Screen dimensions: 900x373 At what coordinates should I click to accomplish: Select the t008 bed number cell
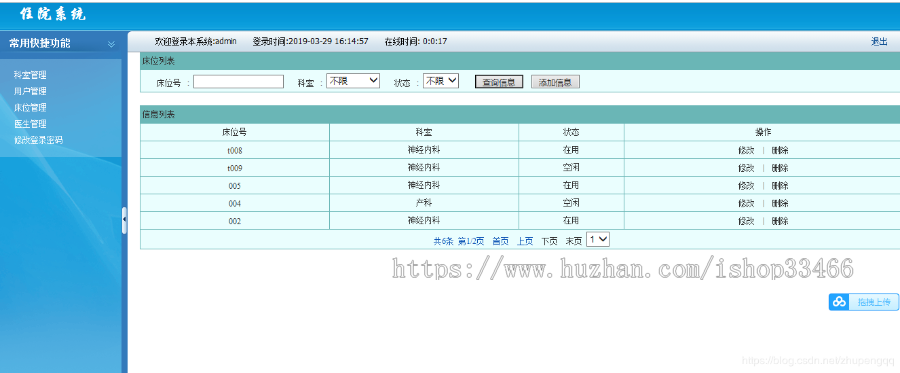click(x=235, y=151)
